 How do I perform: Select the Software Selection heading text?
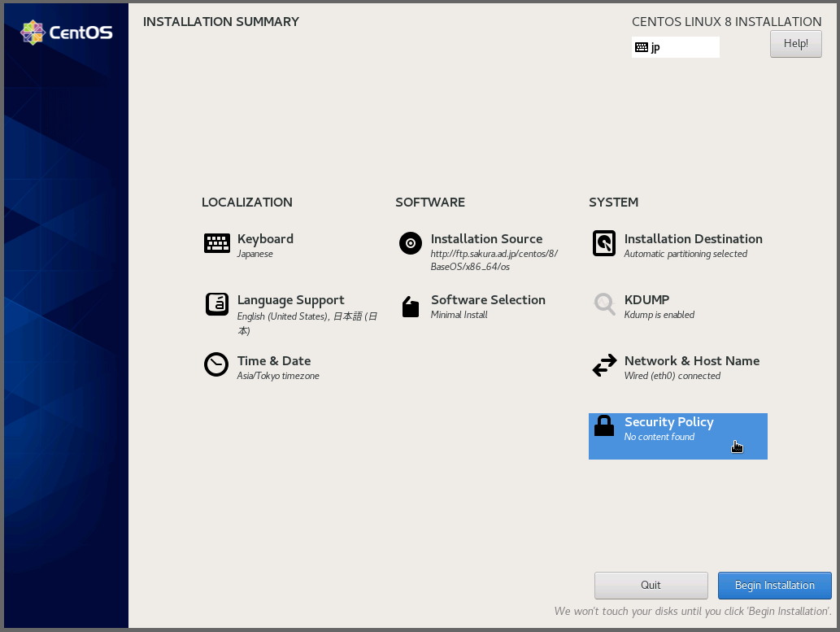[488, 300]
